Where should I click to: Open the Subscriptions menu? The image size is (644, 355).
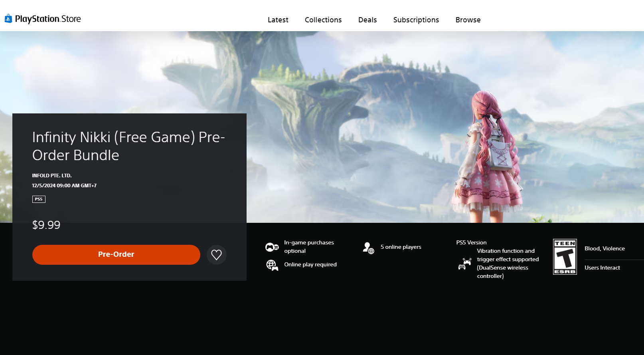click(x=416, y=20)
